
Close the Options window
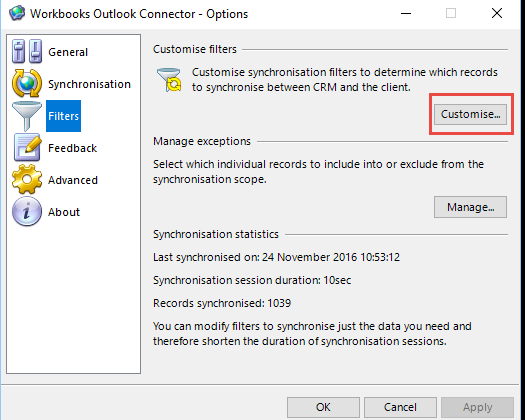[497, 13]
